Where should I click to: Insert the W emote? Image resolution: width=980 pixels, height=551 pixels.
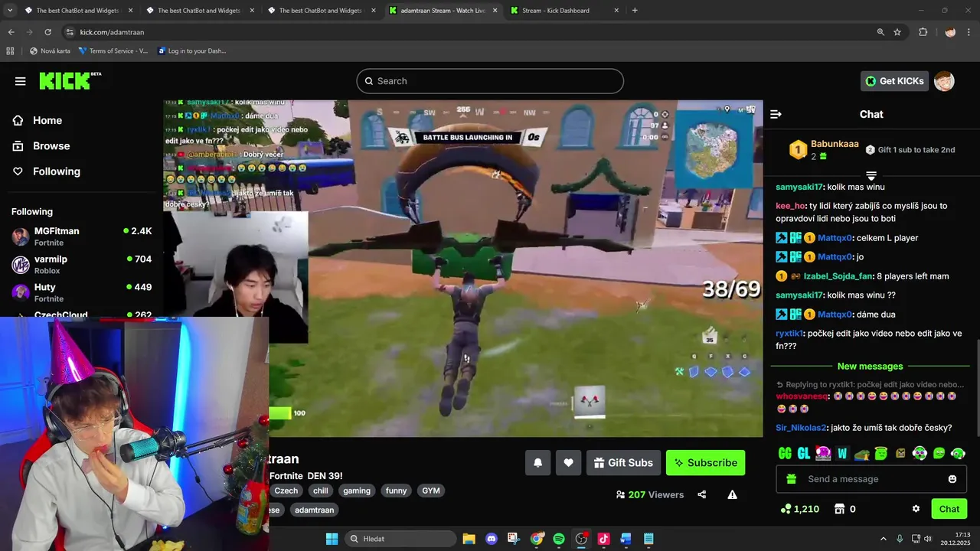(842, 453)
